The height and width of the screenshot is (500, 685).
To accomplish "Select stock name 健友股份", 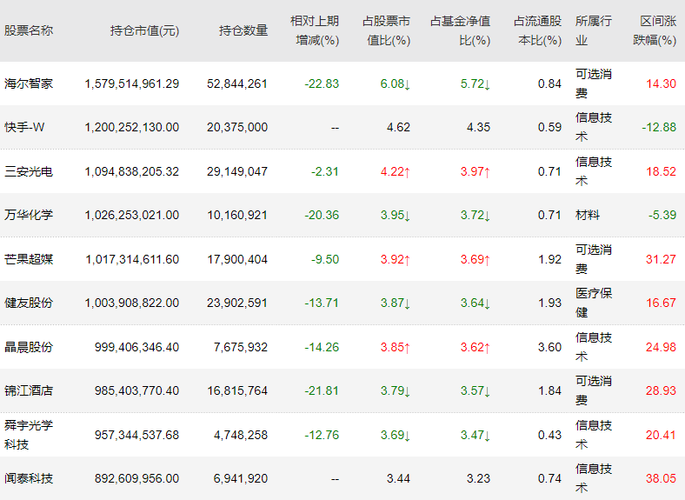I will pos(29,303).
